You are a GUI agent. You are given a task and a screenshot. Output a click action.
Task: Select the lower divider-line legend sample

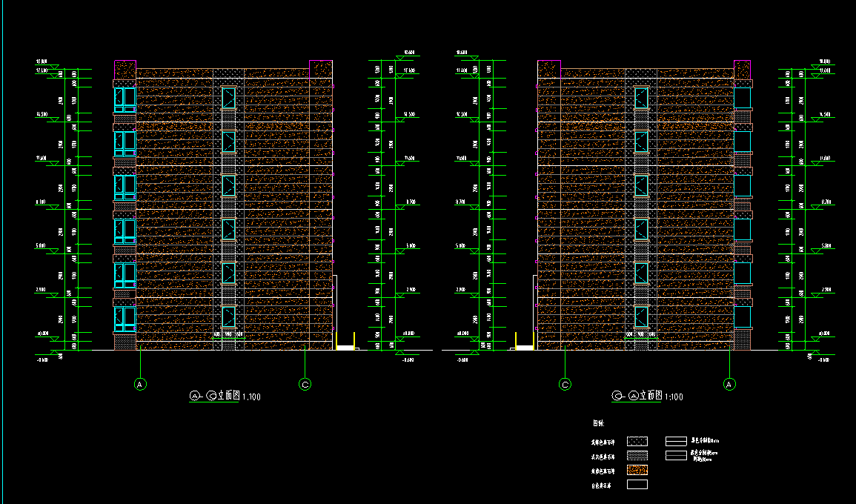(676, 455)
